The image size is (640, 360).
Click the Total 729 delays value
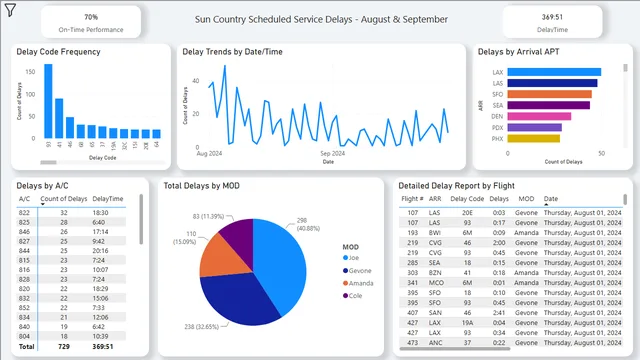tap(64, 347)
